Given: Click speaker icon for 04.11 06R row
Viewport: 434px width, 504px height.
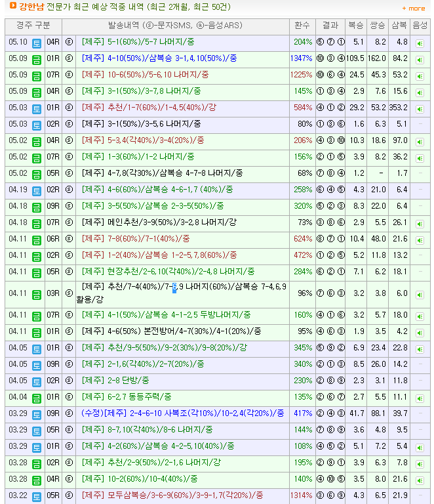Looking at the screenshot, I should 420,240.
